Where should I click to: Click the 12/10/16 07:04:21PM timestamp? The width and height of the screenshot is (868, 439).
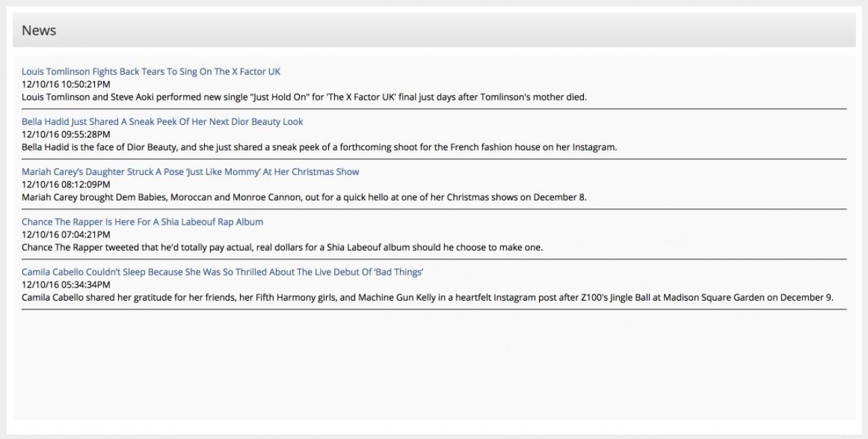coord(66,235)
